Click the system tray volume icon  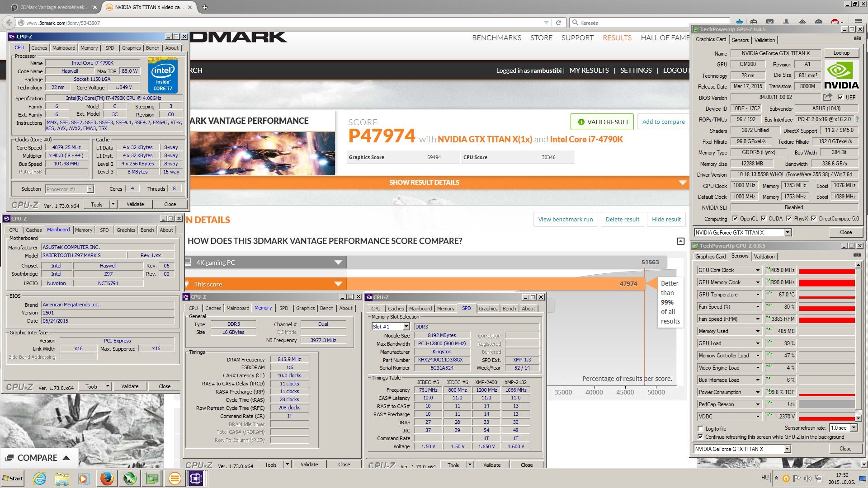[x=807, y=478]
